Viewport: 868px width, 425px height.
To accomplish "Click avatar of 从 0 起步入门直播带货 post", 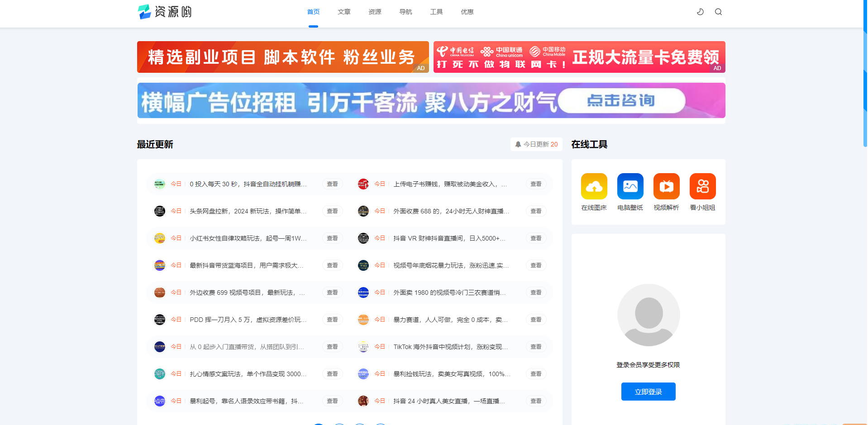I will pyautogui.click(x=160, y=347).
